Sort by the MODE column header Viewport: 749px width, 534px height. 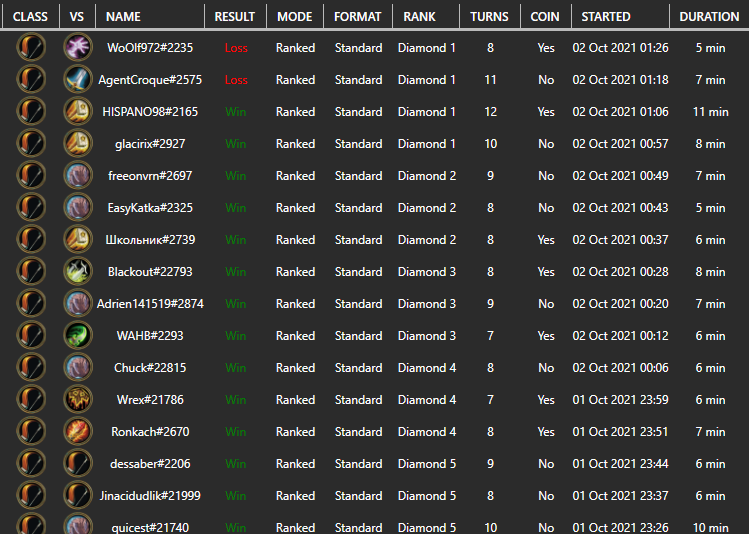click(295, 17)
